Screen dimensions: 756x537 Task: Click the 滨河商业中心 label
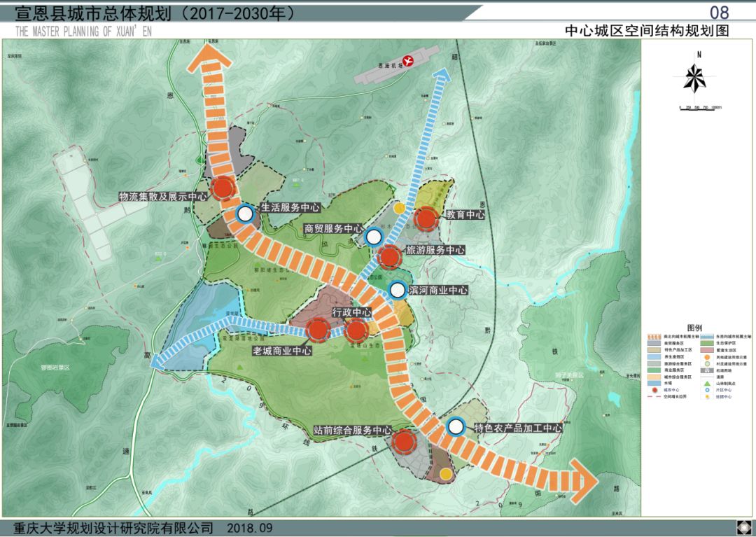coord(437,290)
